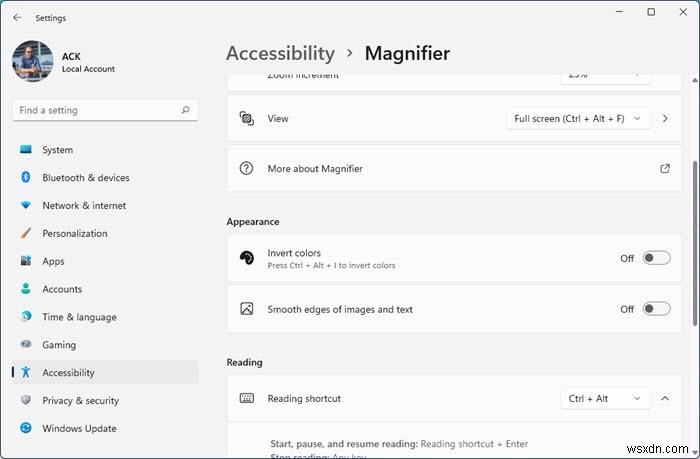Click Accessibility in the breadcrumb
The width and height of the screenshot is (700, 459).
click(280, 54)
